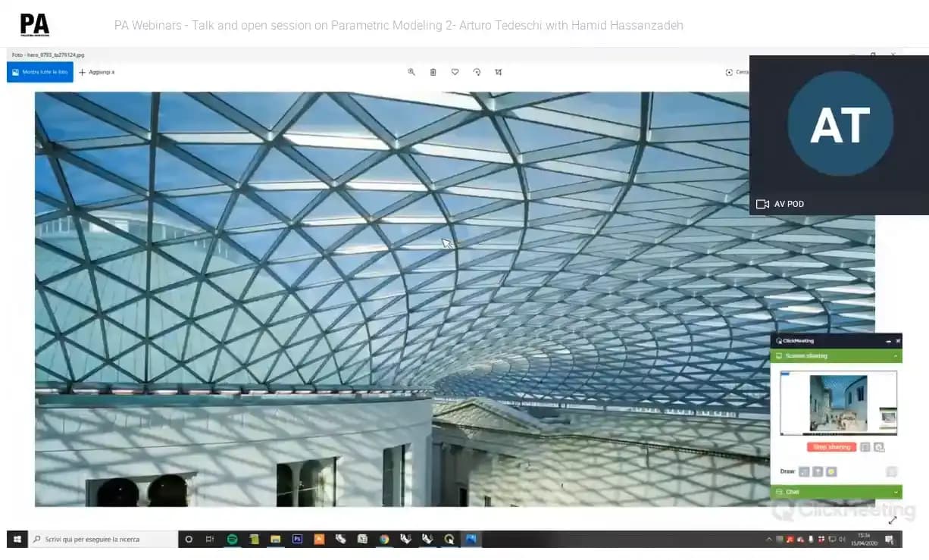Click the faded icon at Draw row's right

(x=892, y=471)
